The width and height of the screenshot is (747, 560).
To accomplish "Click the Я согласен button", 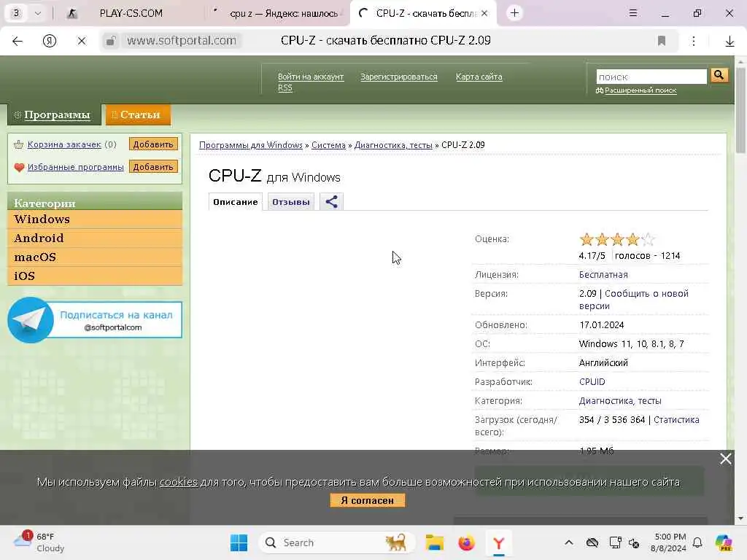I will (368, 500).
